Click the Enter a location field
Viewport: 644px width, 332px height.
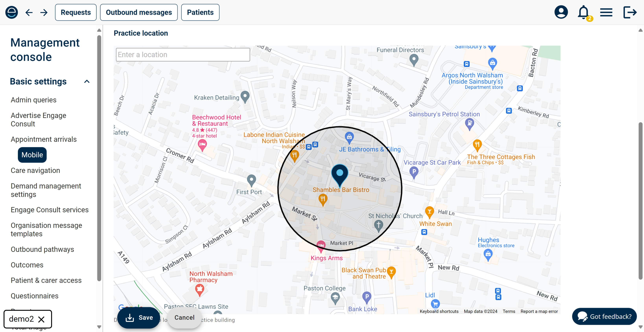[x=183, y=55]
